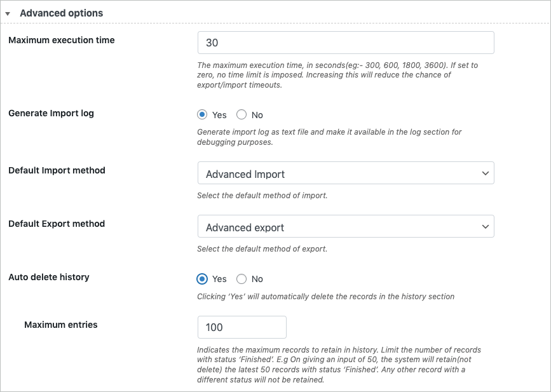Click the Default Import method label
Image resolution: width=551 pixels, height=392 pixels.
tap(57, 170)
